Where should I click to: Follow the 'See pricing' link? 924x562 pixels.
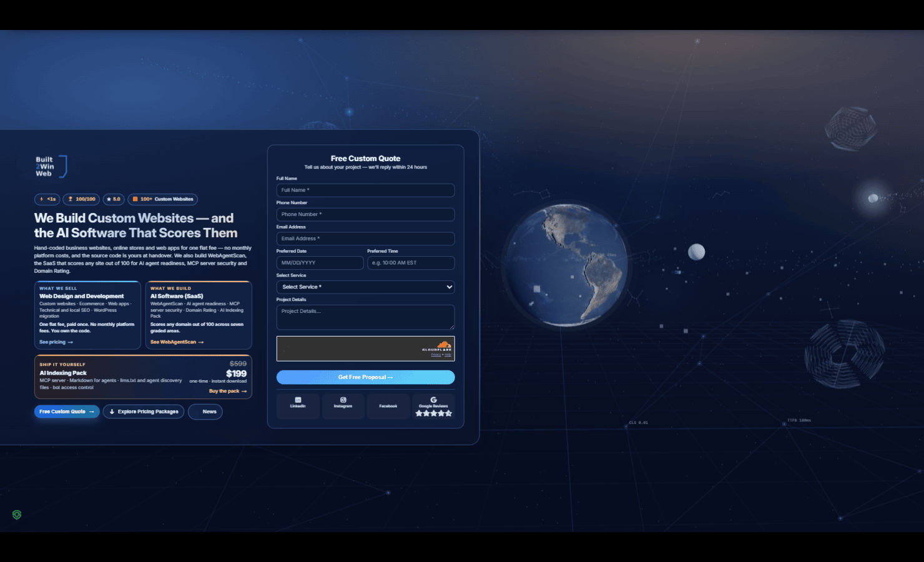tap(56, 342)
